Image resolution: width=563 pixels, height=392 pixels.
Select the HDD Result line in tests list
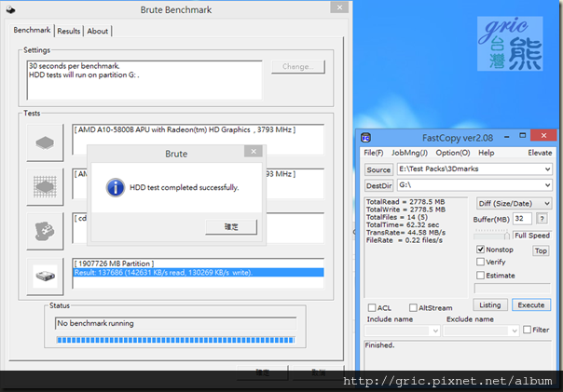[199, 273]
